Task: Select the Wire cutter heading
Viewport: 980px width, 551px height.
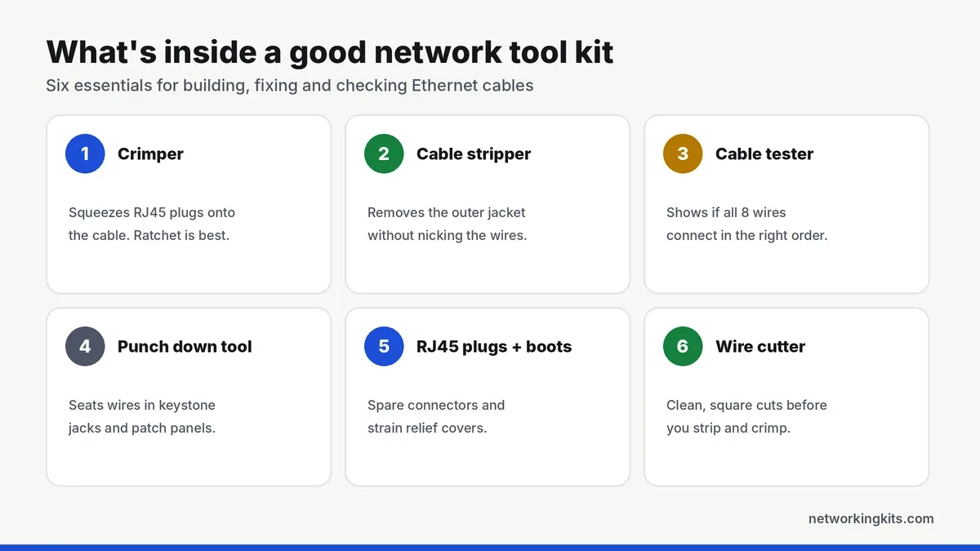Action: (760, 346)
